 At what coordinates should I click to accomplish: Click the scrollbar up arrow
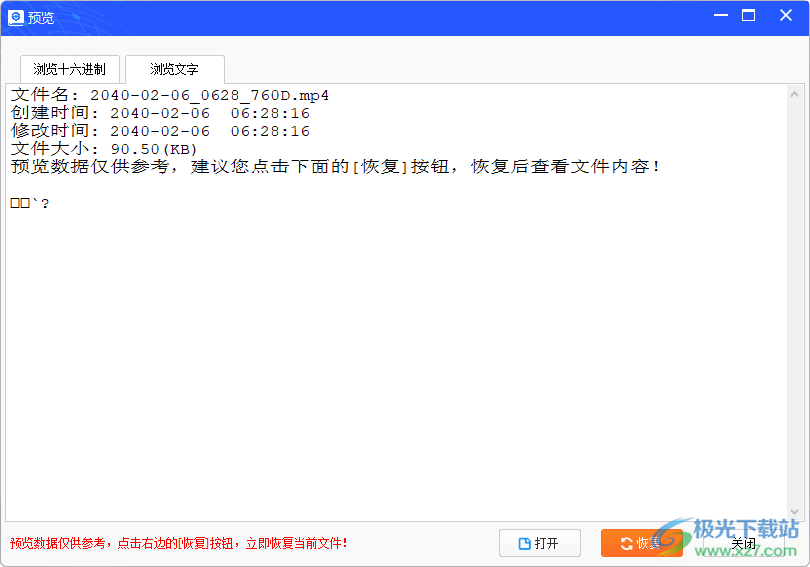pos(795,94)
